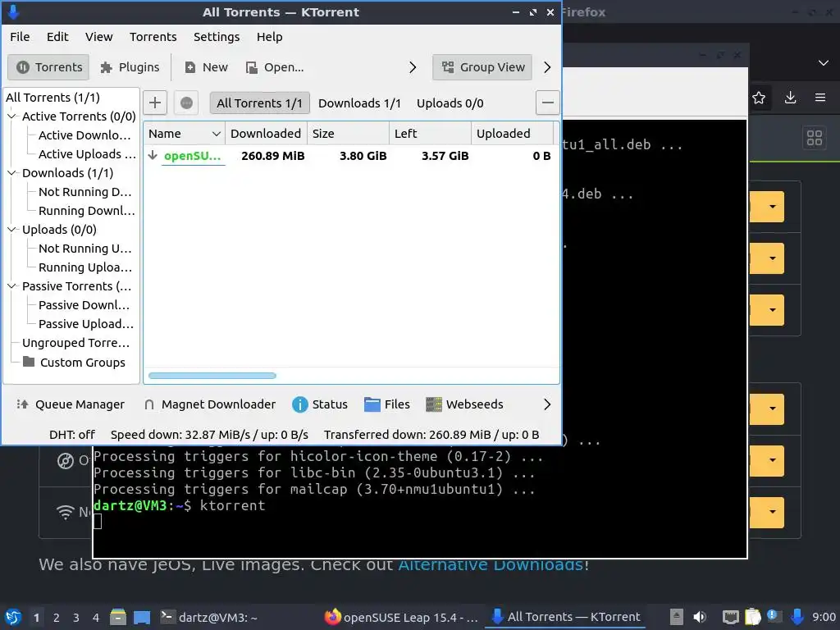Select Not Running Downloads group
Viewport: 840px width, 630px height.
coord(84,192)
